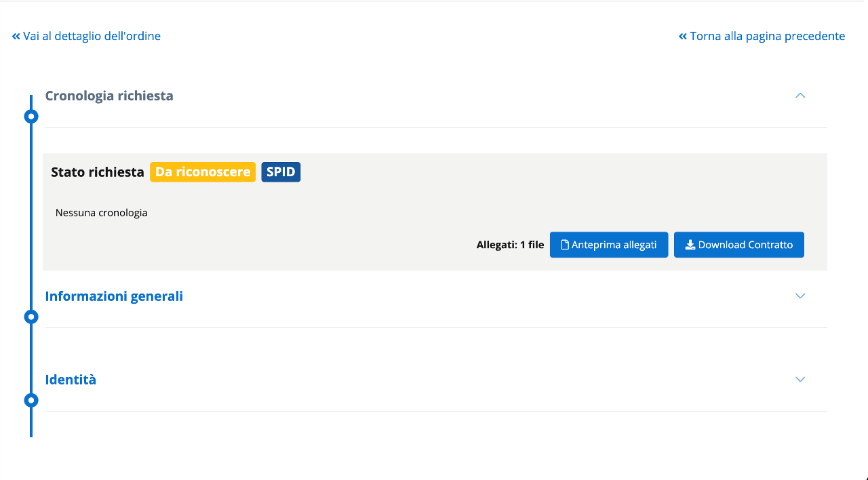Click the 'Allegati: 1 file' label

510,245
